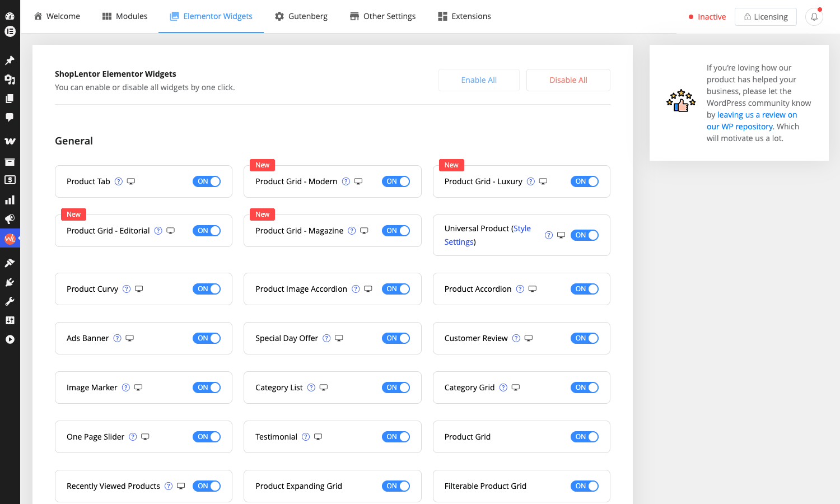
Task: Click help icon beside Product Tab
Action: click(x=119, y=181)
